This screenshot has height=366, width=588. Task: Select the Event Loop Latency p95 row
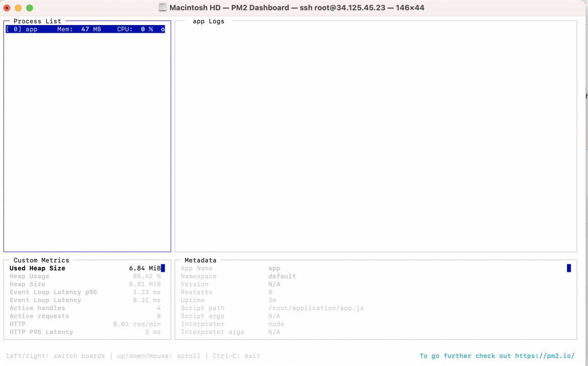[85, 292]
